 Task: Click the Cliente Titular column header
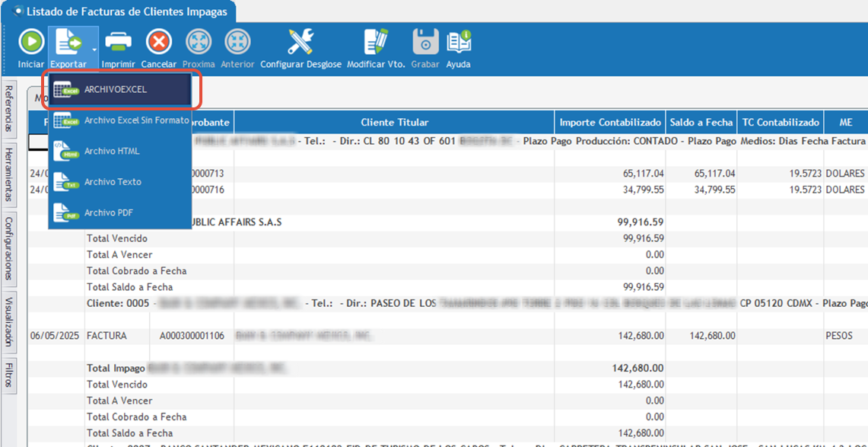point(394,123)
